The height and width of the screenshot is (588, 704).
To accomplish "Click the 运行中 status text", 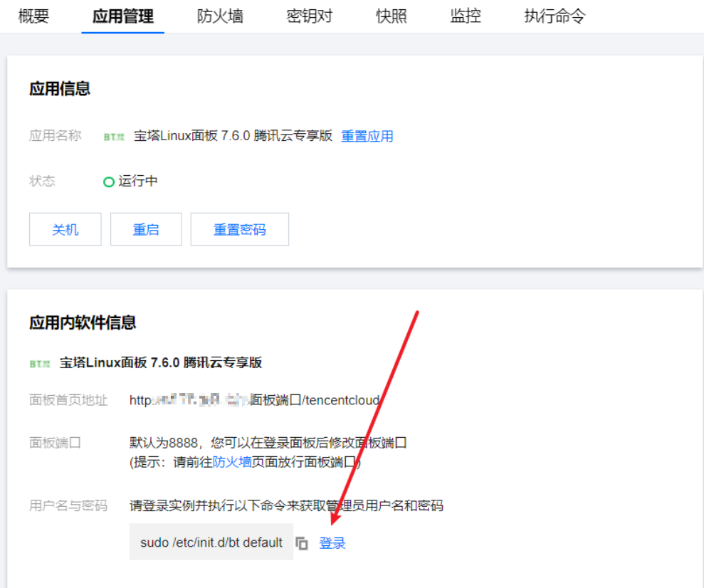I will (x=138, y=181).
